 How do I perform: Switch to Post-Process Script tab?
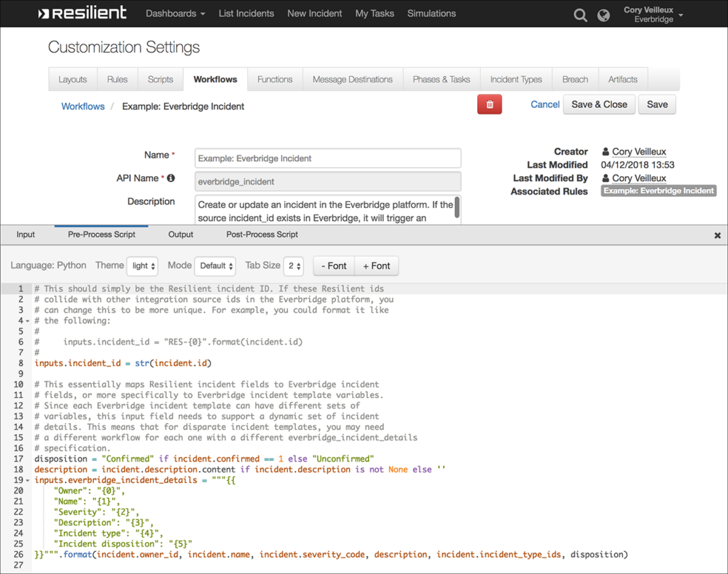262,235
